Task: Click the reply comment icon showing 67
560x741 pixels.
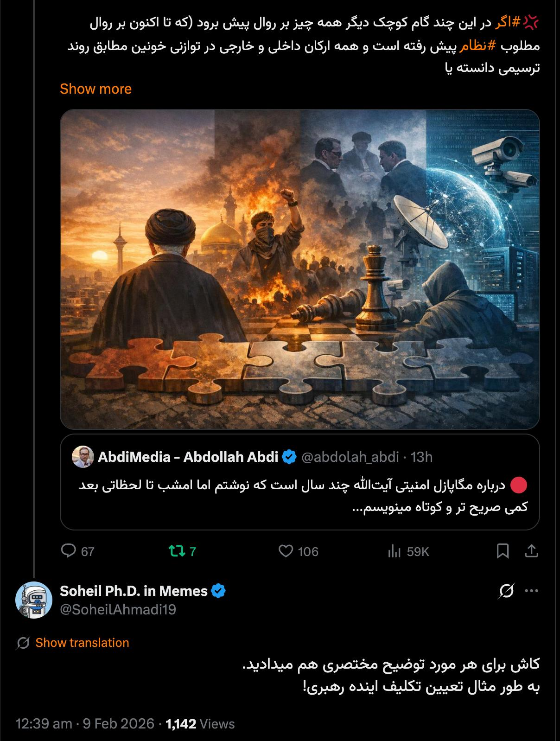Action: pyautogui.click(x=69, y=551)
